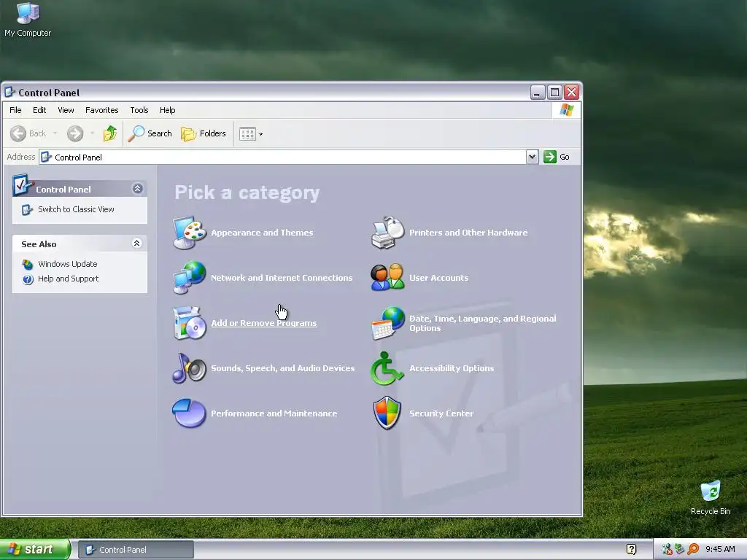Open the Views dropdown button
This screenshot has height=560, width=747.
251,134
